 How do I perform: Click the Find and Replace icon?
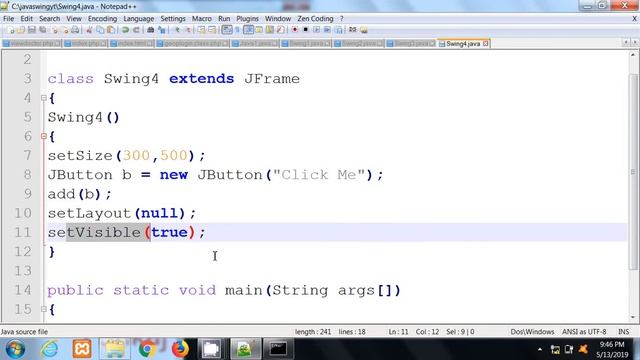pyautogui.click(x=162, y=30)
